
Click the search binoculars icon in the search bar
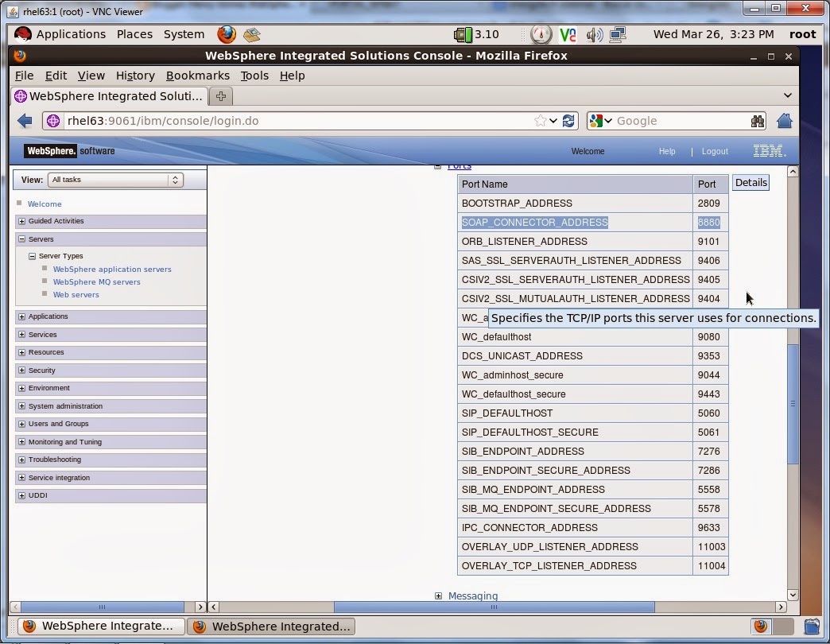click(758, 120)
